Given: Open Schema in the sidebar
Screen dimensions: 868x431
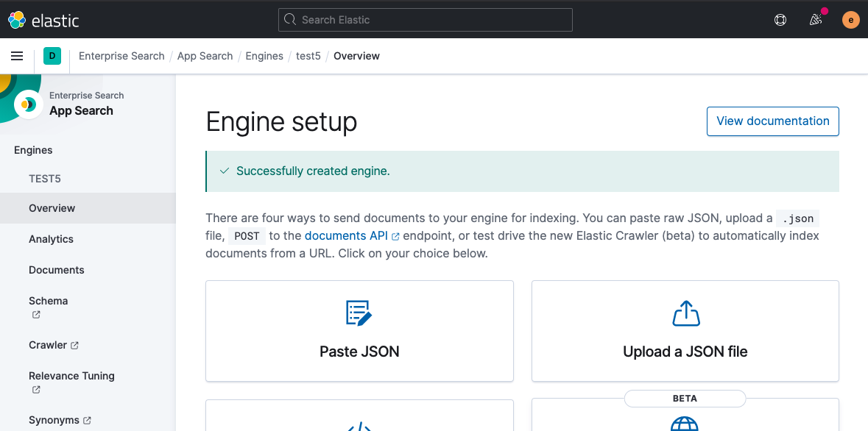Looking at the screenshot, I should [48, 301].
